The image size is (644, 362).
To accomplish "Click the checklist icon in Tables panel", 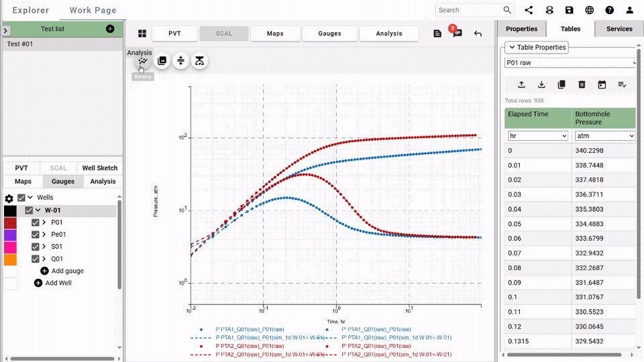I will pos(622,84).
